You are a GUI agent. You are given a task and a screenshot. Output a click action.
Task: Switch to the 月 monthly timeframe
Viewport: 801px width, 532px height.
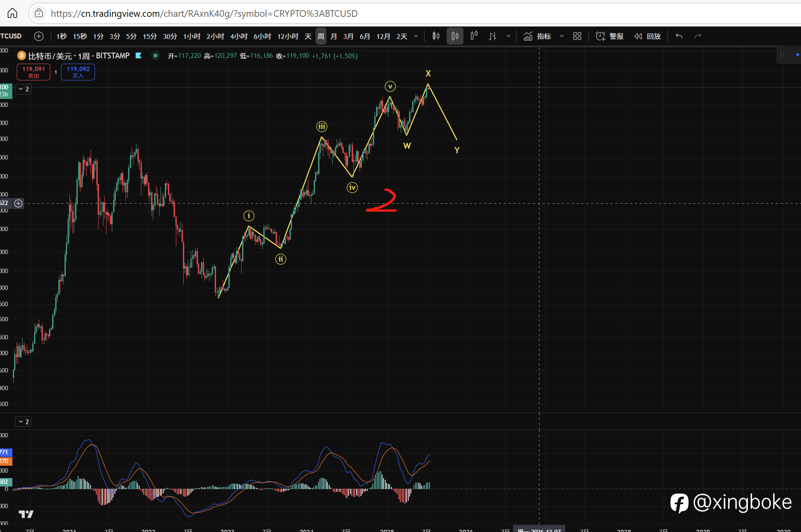click(x=334, y=36)
